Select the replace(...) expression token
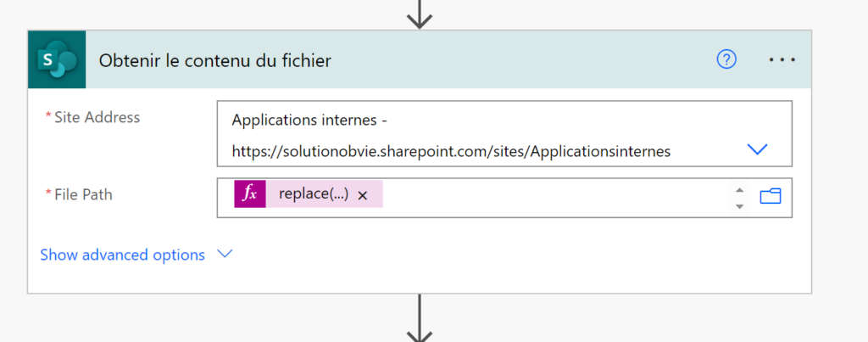Screen dimensions: 868x342 click(314, 194)
